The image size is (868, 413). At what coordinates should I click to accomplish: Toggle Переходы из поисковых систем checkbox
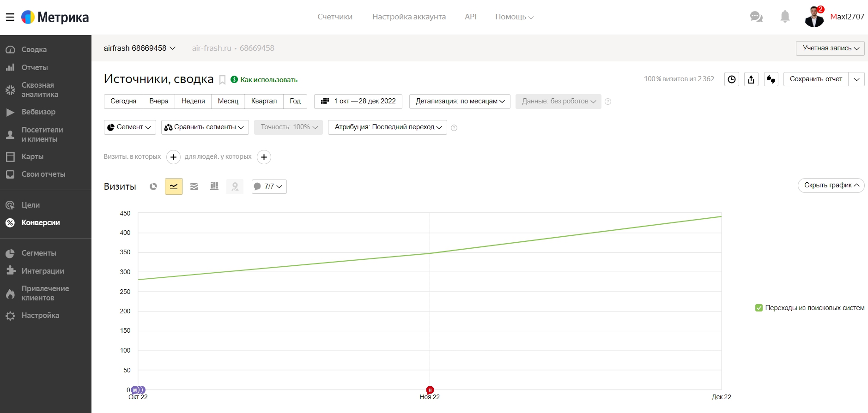tap(759, 308)
